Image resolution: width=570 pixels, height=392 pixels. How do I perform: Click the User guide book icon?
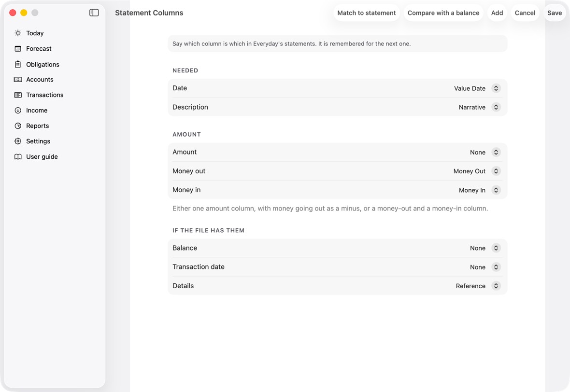(x=18, y=156)
